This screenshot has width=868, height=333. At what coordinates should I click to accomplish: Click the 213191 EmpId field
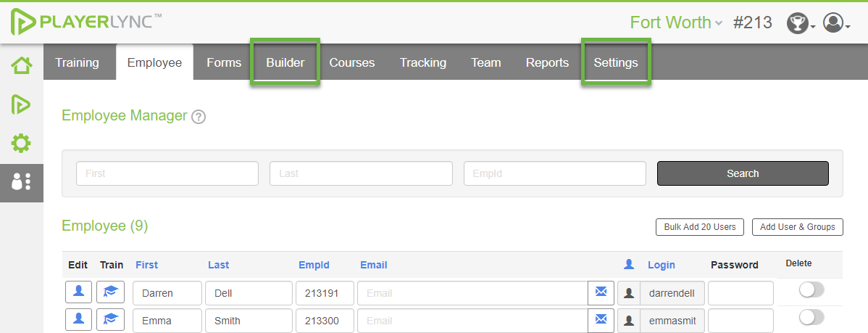click(325, 293)
